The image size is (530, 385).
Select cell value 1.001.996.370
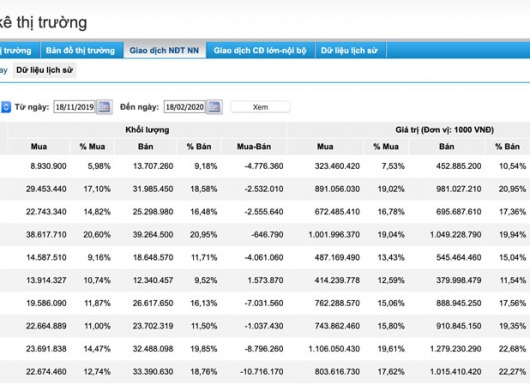(334, 235)
